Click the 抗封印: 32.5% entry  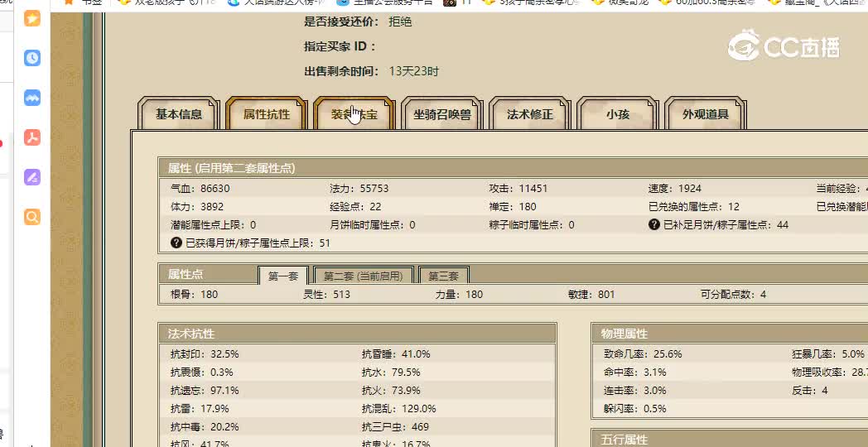click(205, 354)
